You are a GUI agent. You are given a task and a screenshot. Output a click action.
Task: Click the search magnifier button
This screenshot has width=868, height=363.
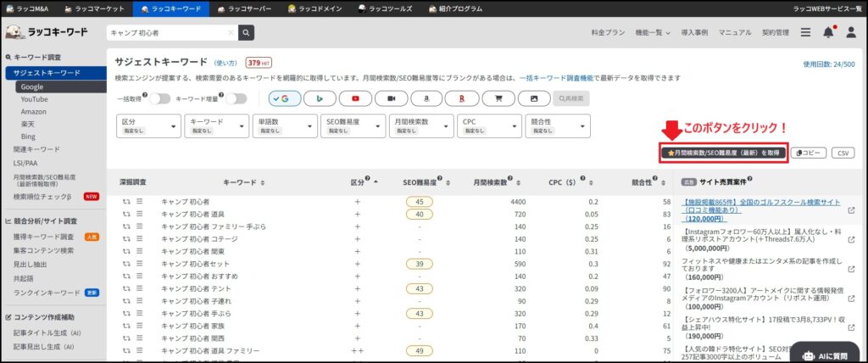[246, 33]
